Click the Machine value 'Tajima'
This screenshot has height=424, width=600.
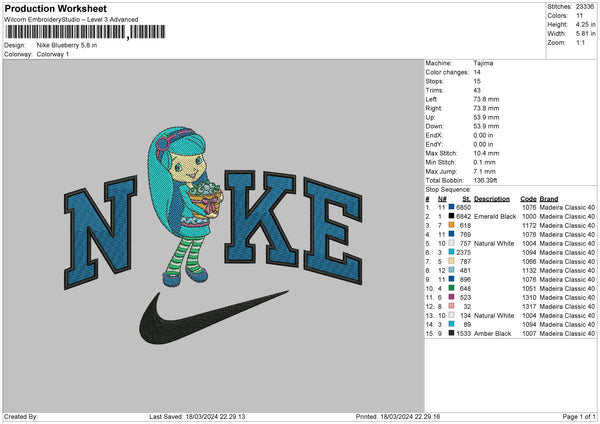[483, 63]
